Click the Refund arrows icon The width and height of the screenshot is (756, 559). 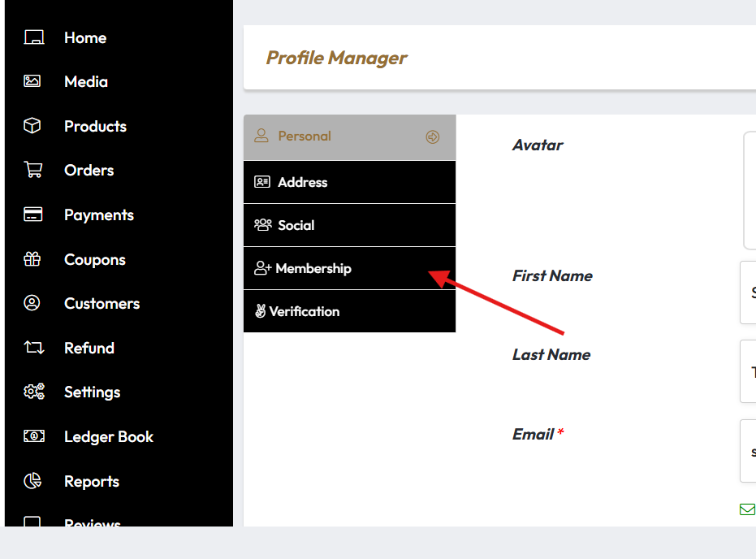(33, 348)
